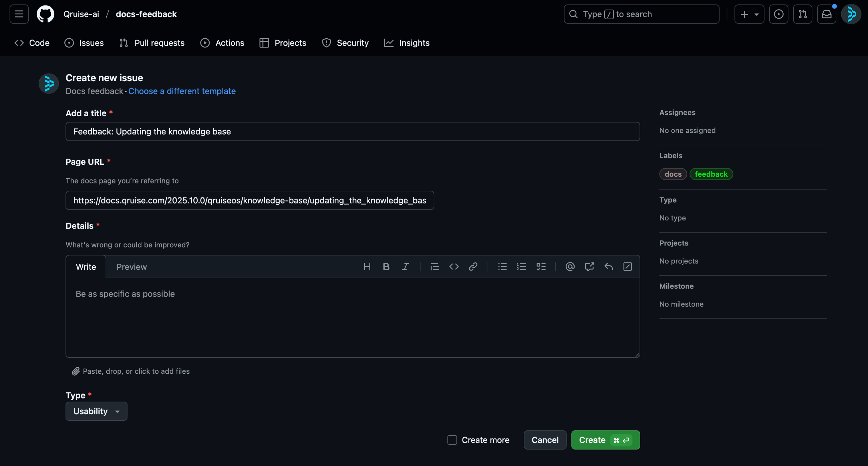Apply italic formatting icon
Viewport: 868px width, 466px height.
point(405,267)
